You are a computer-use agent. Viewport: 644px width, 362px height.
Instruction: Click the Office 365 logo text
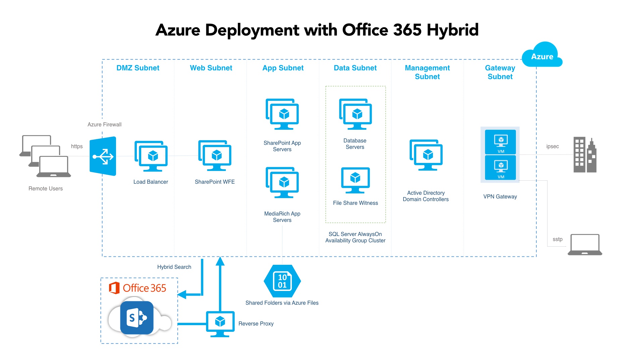[138, 288]
